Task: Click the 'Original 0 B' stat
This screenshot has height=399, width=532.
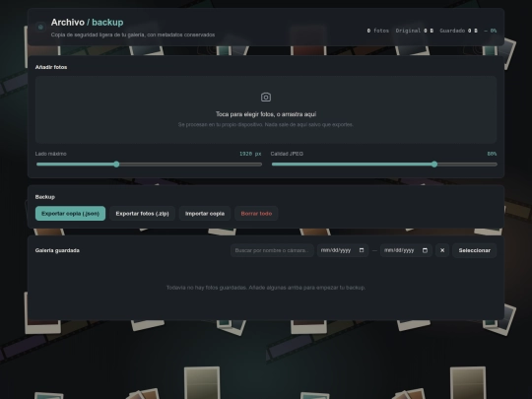Action: tap(414, 31)
